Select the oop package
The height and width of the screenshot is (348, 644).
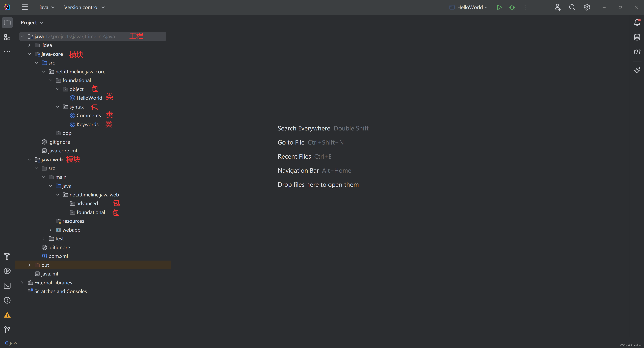click(64, 133)
